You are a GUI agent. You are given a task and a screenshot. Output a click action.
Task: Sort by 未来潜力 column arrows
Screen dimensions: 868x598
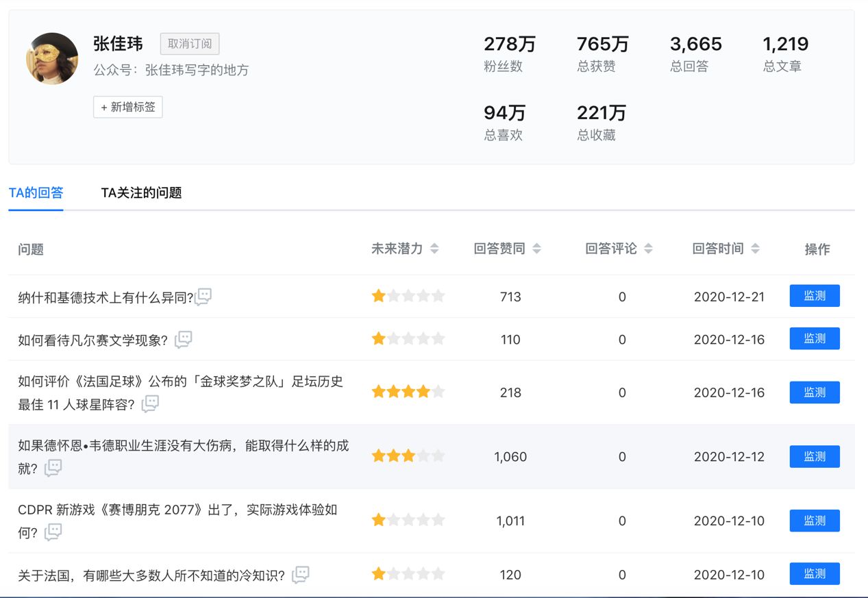[434, 249]
